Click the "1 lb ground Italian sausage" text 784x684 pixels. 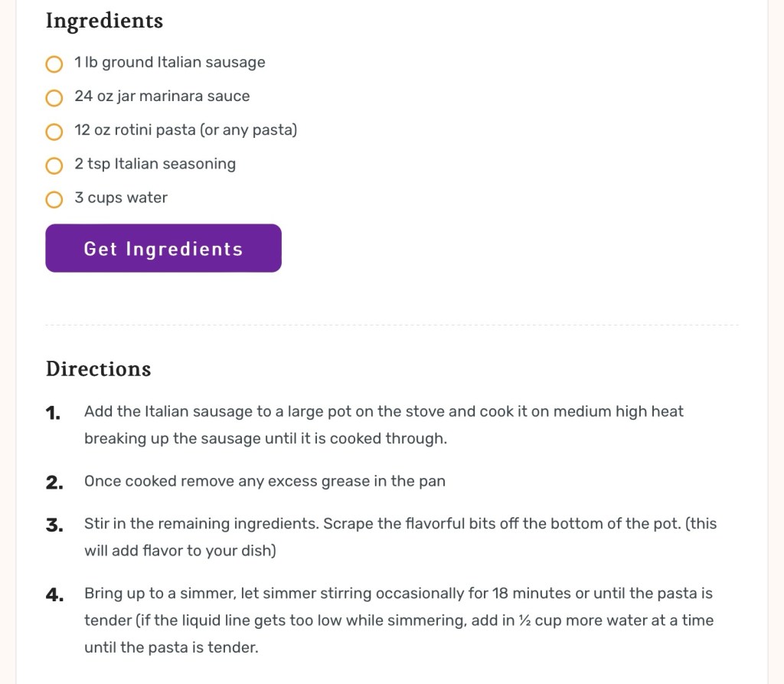click(169, 63)
